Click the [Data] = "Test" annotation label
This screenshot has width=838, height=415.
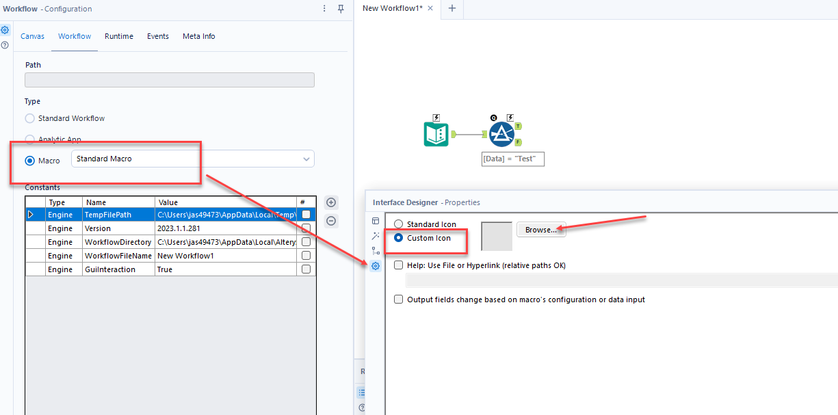pos(513,159)
